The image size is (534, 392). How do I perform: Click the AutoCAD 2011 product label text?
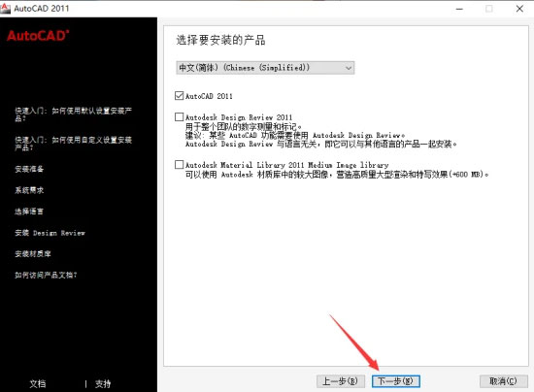(x=209, y=96)
